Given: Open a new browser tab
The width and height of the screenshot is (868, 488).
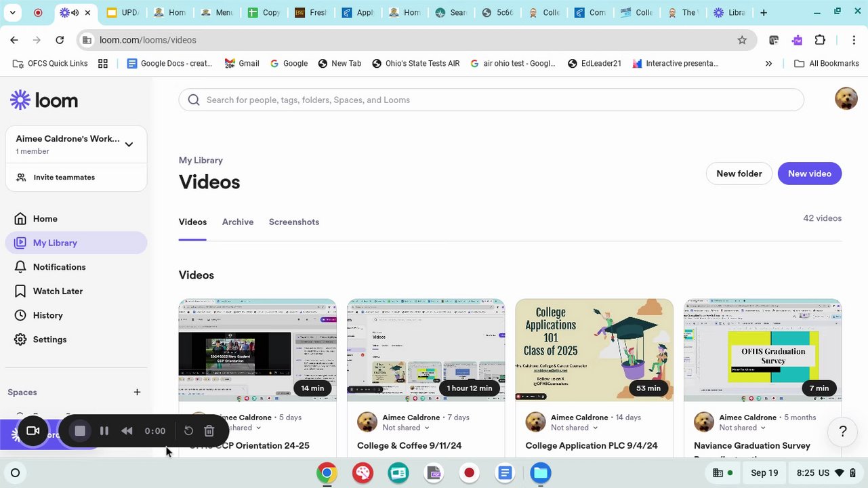Looking at the screenshot, I should 764,12.
